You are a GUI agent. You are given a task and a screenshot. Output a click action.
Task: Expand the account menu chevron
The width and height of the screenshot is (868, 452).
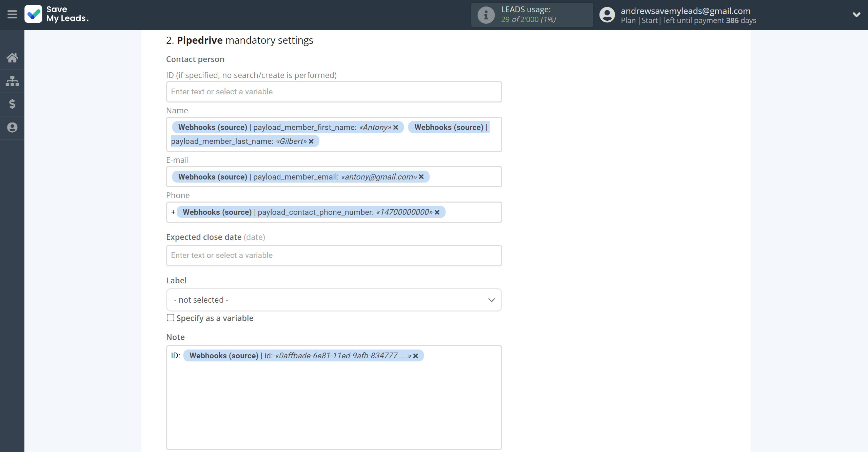[856, 15]
